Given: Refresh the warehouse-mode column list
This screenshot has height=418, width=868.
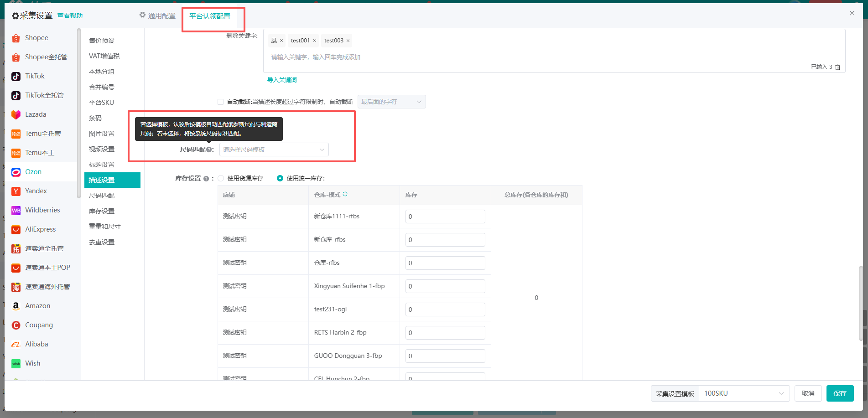Looking at the screenshot, I should click(x=345, y=194).
